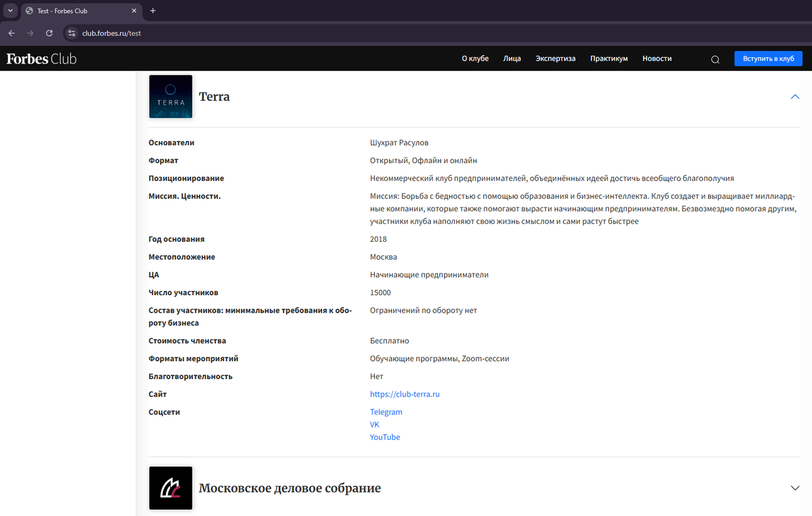Open the Экспертиза menu item
Viewport: 812px width, 516px height.
(x=556, y=58)
